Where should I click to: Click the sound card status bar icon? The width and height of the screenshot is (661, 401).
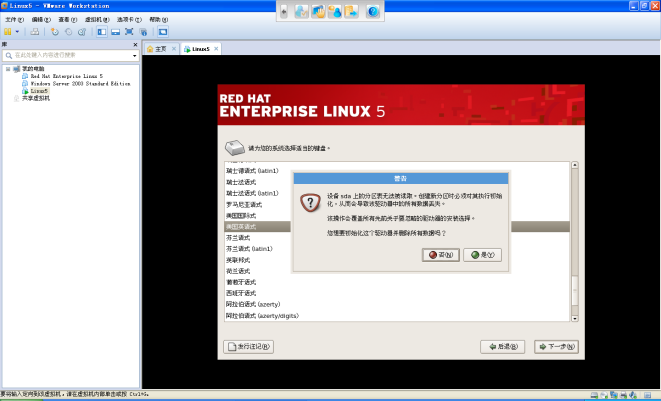point(633,395)
